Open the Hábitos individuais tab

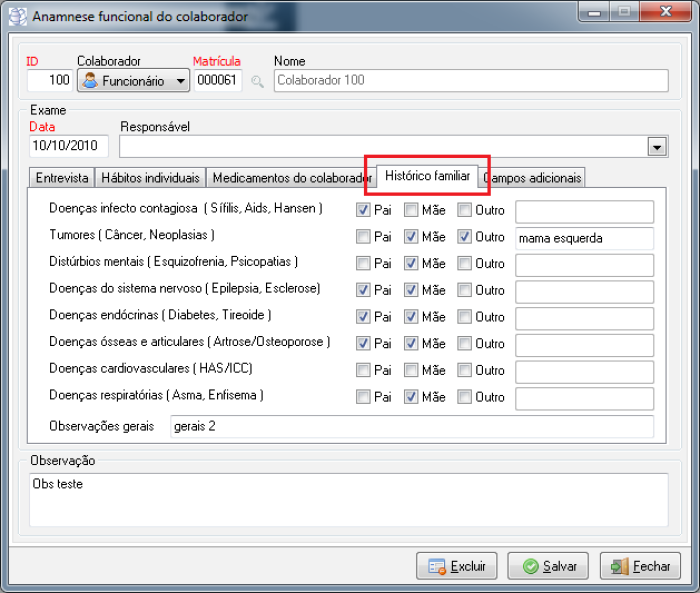click(x=150, y=178)
